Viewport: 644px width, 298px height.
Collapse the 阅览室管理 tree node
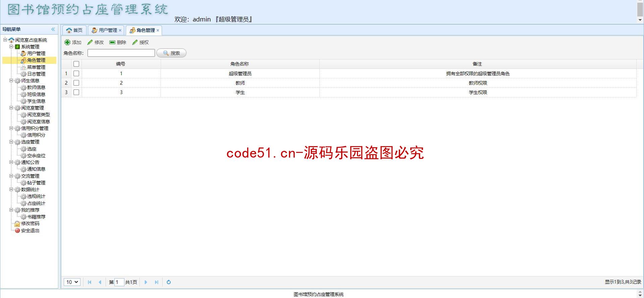click(11, 108)
